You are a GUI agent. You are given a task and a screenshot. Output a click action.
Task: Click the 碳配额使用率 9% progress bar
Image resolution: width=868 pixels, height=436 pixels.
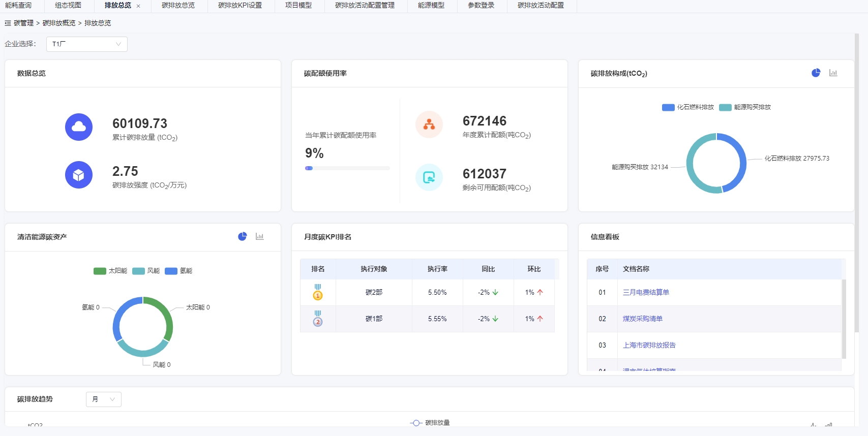click(x=347, y=168)
